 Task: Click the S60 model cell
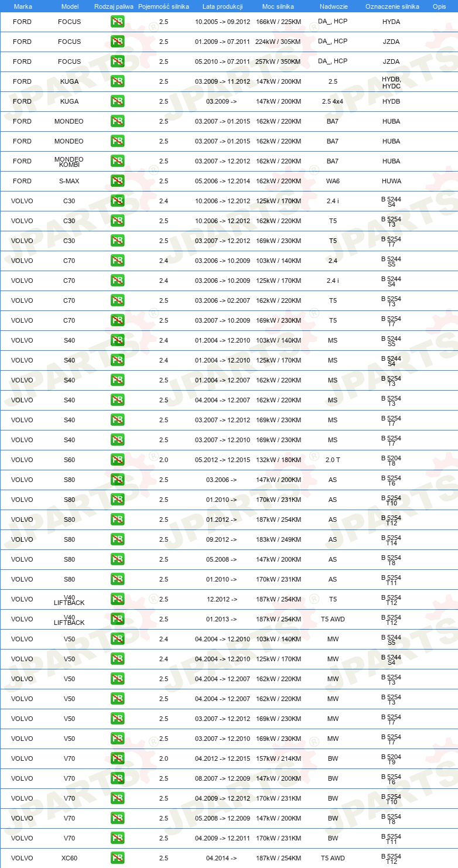[69, 460]
